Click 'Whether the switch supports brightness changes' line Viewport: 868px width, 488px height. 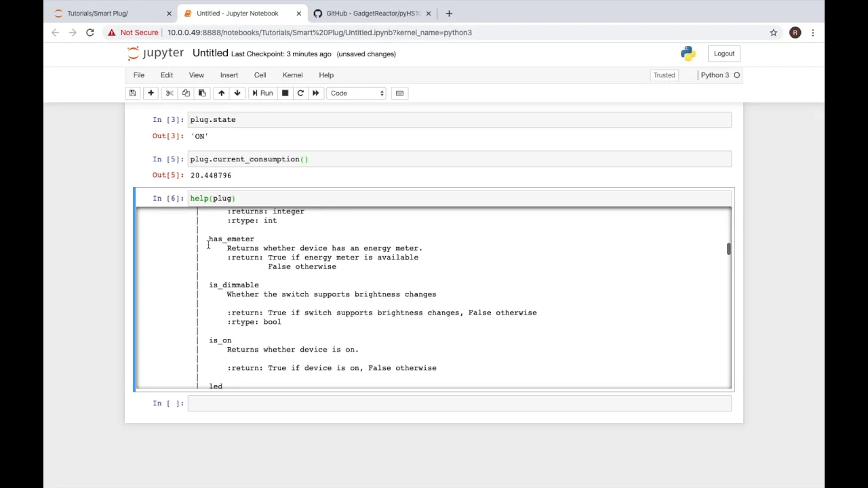332,294
